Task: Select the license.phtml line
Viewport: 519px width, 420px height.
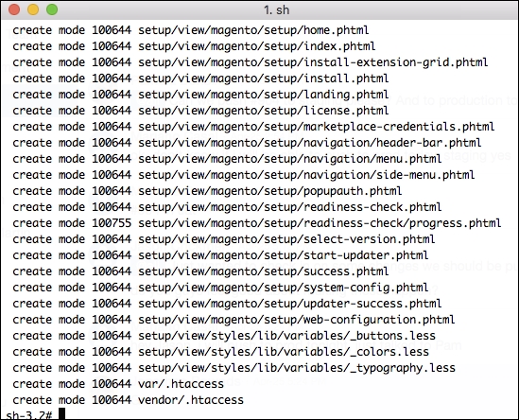Action: (x=200, y=111)
